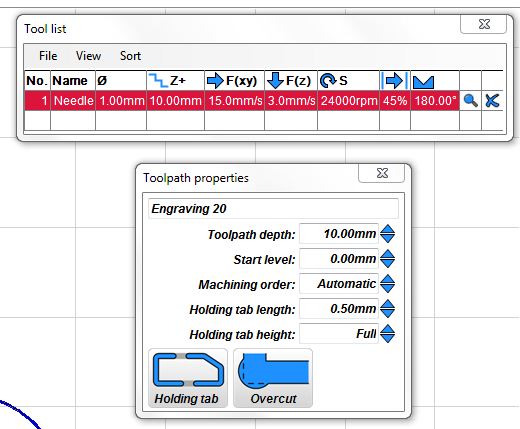The image size is (520, 429).
Task: Click the No. column header
Action: coord(37,81)
